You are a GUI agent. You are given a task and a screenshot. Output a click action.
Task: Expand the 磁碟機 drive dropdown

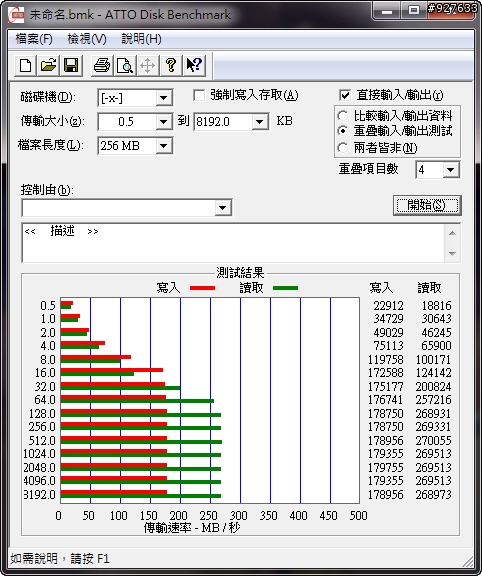[163, 98]
